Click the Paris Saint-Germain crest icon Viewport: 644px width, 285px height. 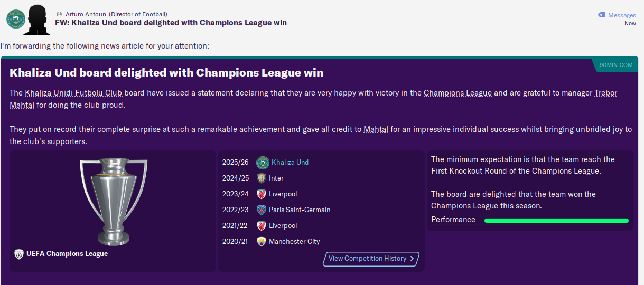coord(261,210)
